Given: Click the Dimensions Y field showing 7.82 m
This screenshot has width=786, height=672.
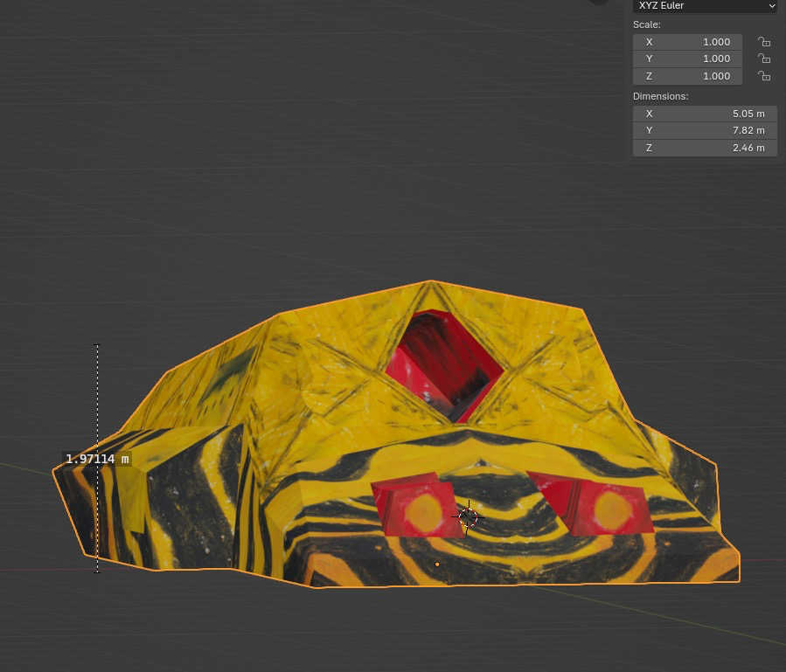Looking at the screenshot, I should [x=704, y=130].
